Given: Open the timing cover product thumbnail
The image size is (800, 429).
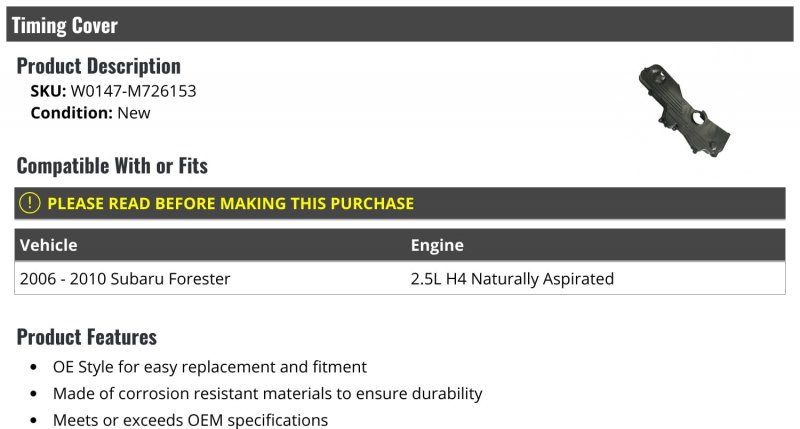Looking at the screenshot, I should (x=684, y=110).
